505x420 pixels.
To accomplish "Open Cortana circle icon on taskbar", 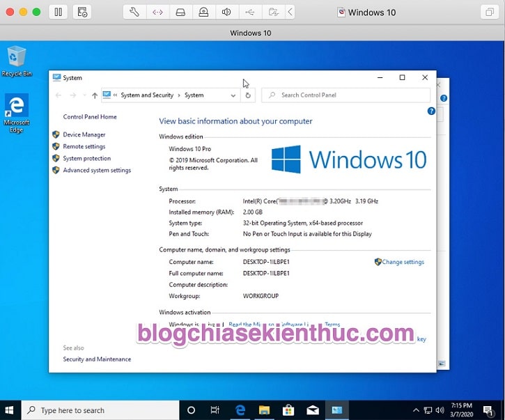I will tap(192, 410).
